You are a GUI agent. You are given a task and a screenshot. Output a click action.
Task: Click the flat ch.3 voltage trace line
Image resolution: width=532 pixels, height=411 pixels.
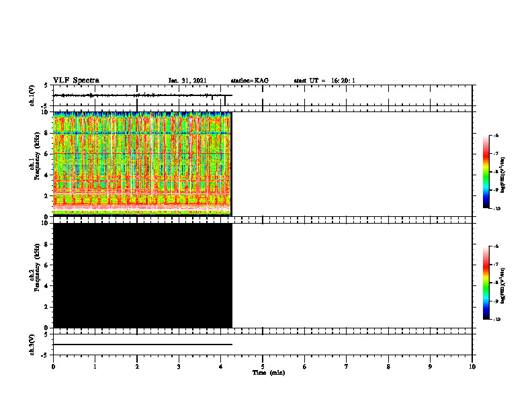pyautogui.click(x=142, y=345)
